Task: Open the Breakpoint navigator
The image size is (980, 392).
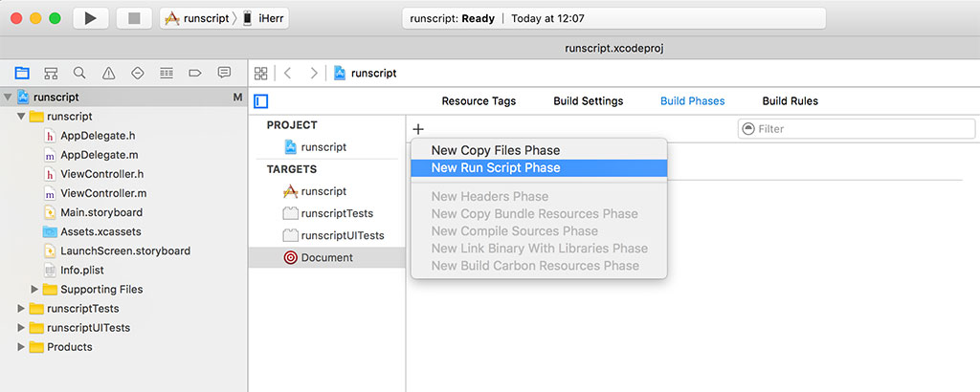Action: (x=195, y=73)
